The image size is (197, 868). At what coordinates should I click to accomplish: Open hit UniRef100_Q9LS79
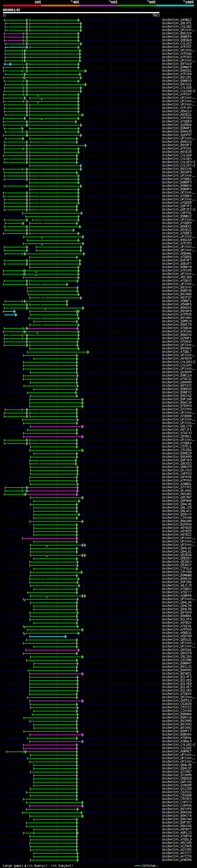click(177, 426)
